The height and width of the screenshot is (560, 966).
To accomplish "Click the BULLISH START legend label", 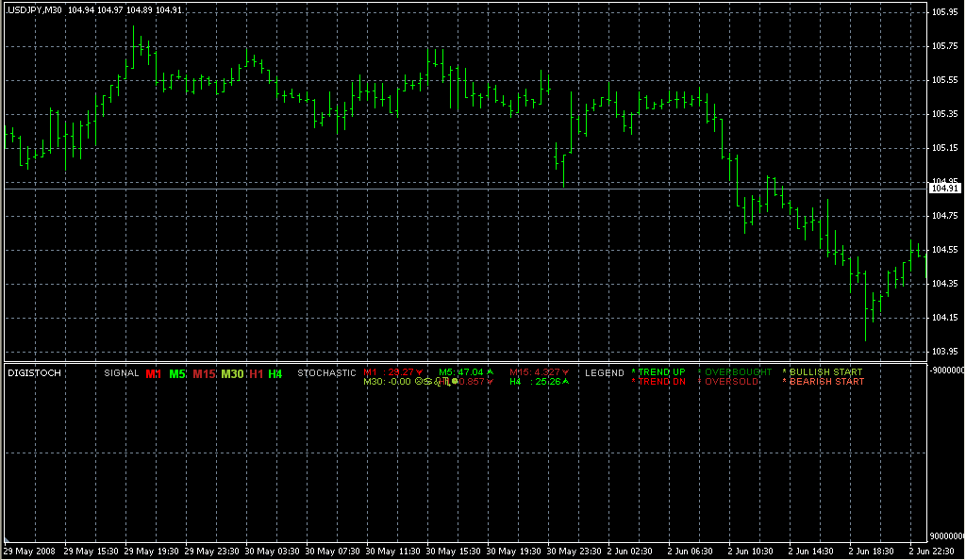I will point(825,372).
